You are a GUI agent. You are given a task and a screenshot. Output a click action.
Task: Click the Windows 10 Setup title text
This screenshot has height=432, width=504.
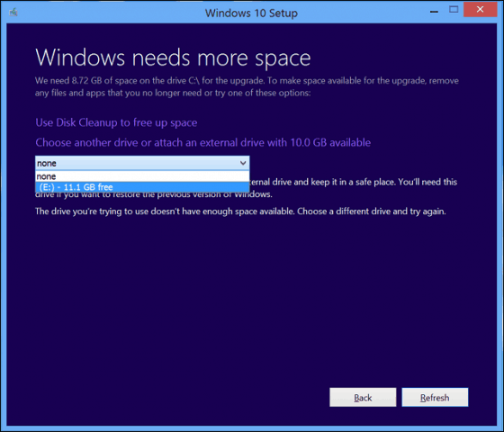point(251,13)
